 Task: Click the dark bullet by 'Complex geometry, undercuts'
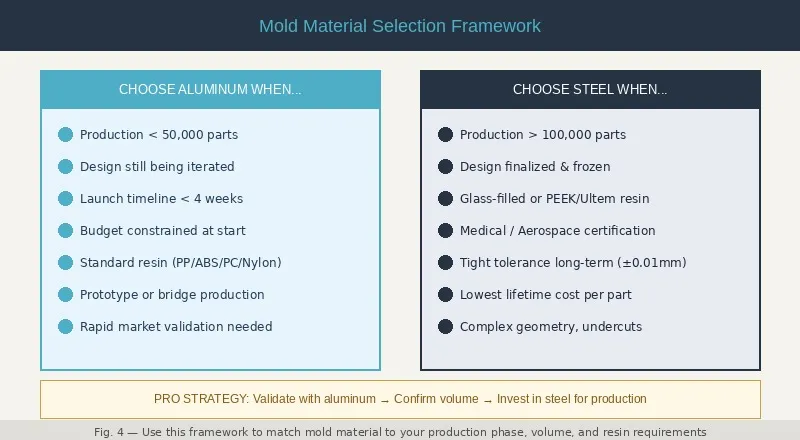point(445,327)
